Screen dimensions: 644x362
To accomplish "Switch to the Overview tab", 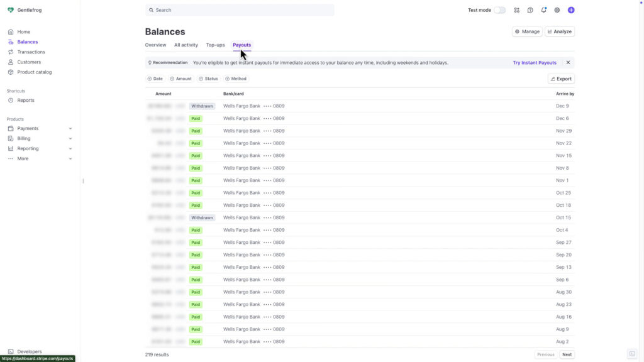I will coord(155,45).
